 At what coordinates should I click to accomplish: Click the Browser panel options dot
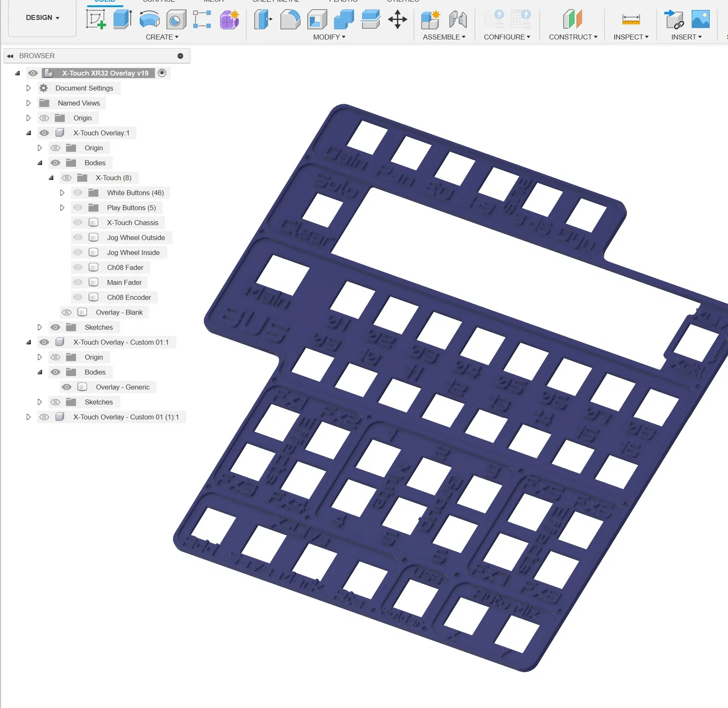tap(180, 56)
